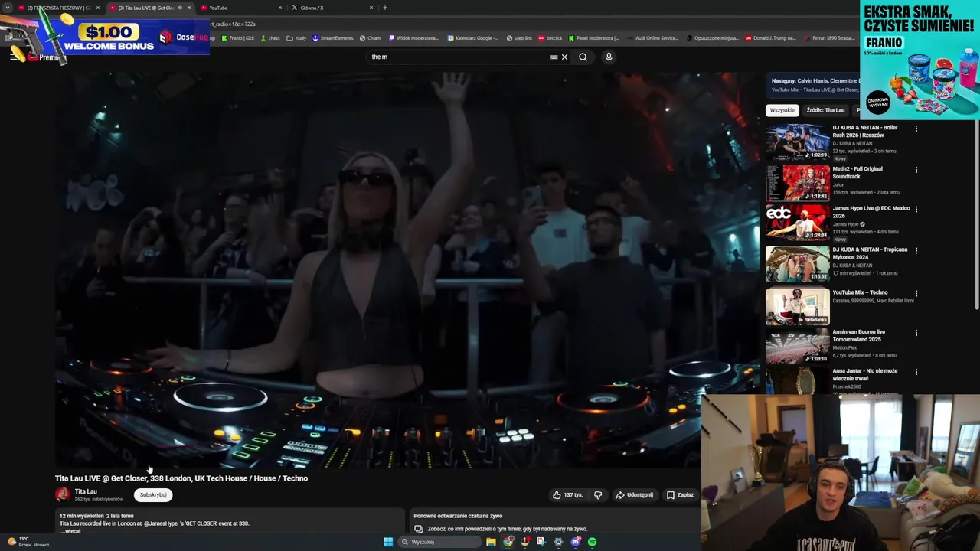Start voice search with the microphone icon
The width and height of the screenshot is (980, 551).
pyautogui.click(x=609, y=57)
